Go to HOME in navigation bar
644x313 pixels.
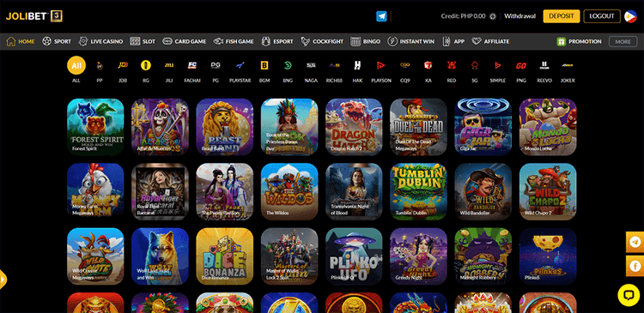pos(21,41)
